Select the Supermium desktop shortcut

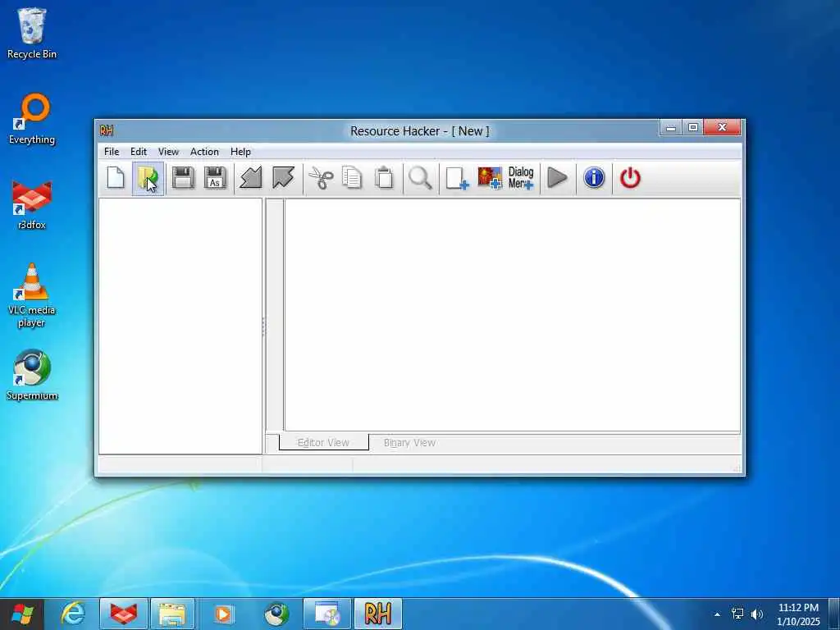(x=32, y=375)
